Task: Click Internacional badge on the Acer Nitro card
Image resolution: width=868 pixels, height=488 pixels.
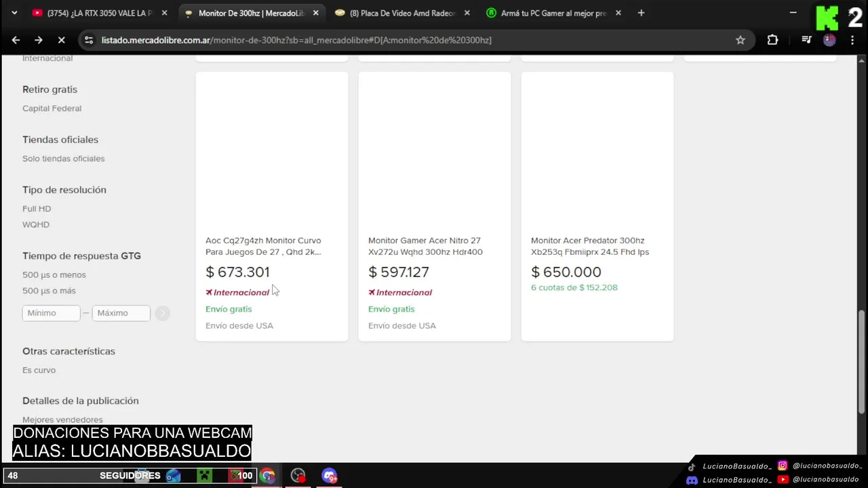Action: coord(400,293)
